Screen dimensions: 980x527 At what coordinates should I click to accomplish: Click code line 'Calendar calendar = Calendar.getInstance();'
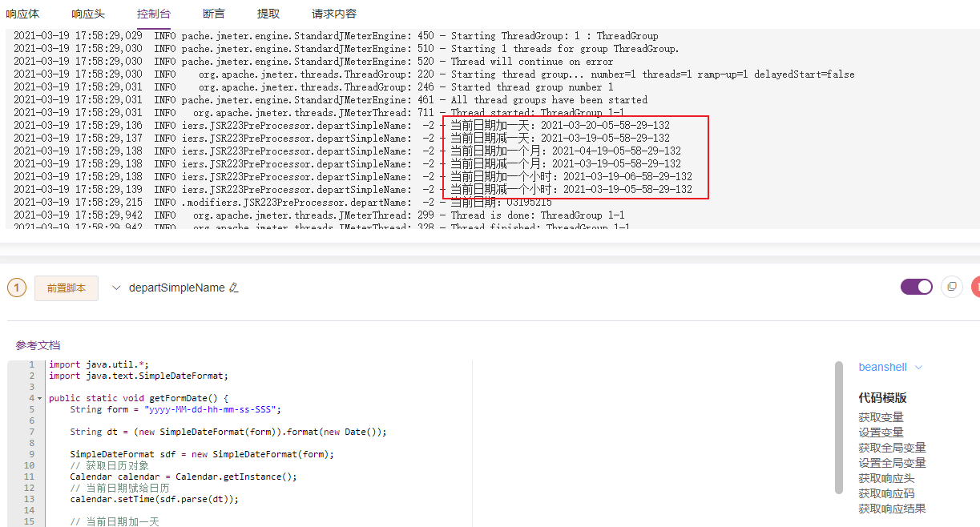(183, 477)
